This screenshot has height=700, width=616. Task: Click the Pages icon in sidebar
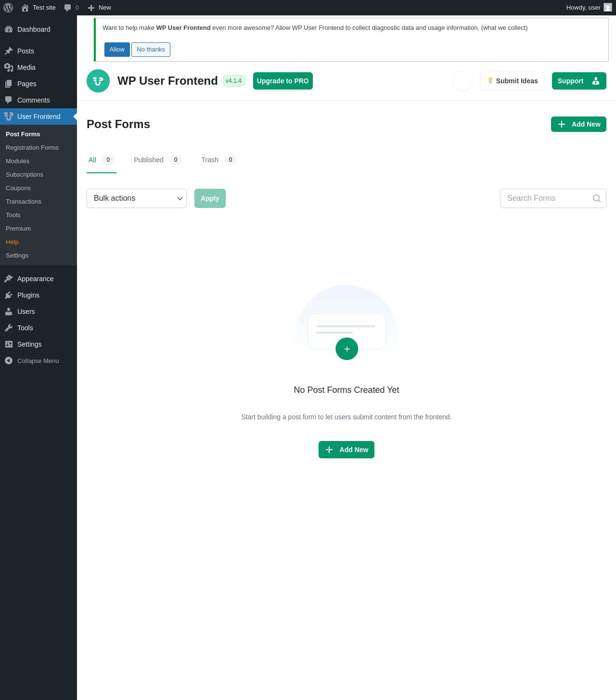tap(9, 84)
